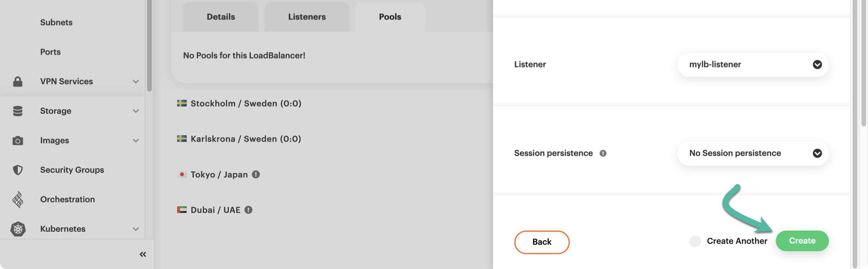Expand the Storage section chevron
868x269 pixels.
[136, 111]
